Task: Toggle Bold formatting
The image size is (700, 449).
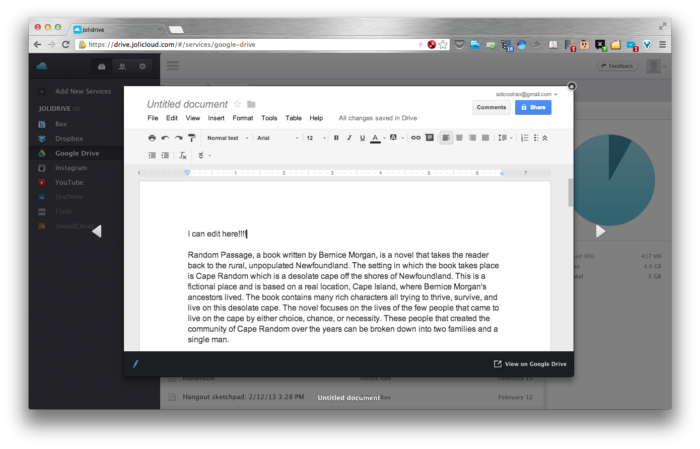Action: tap(336, 138)
